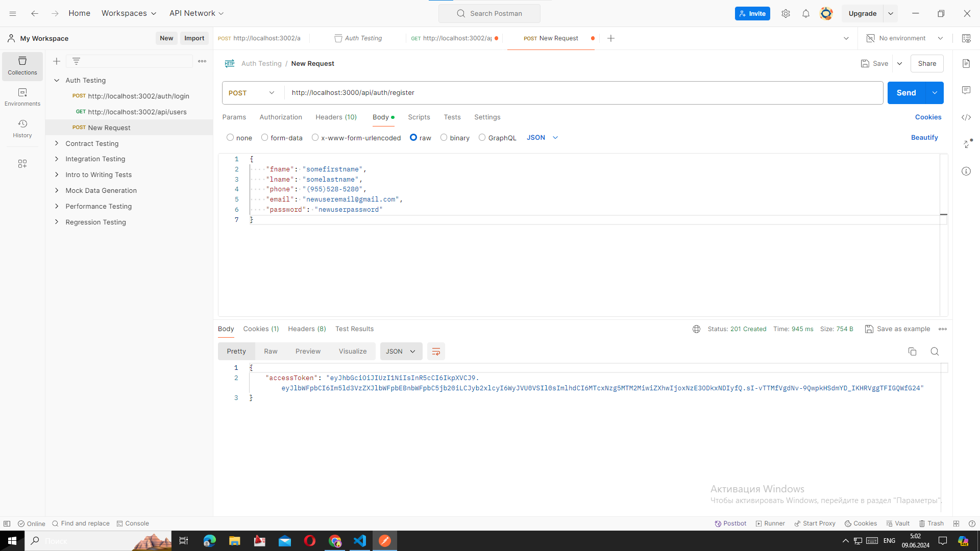Search within the response body
The image size is (980, 551).
tap(935, 352)
